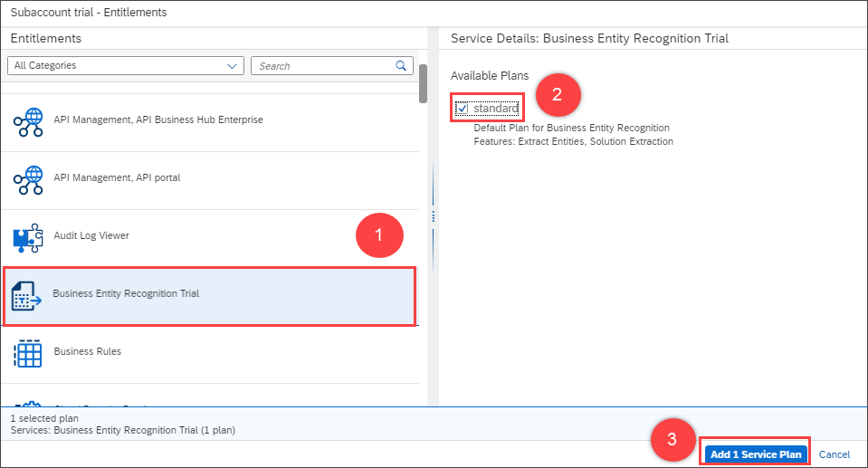The image size is (868, 468).
Task: Click 'Services: Business Entity Recognition Trial (1 plan)' text
Action: [x=123, y=430]
